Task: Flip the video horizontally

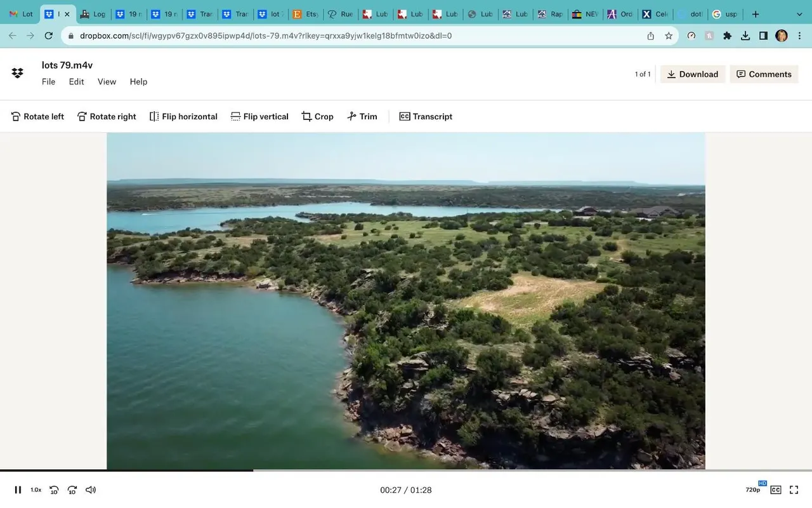Action: tap(183, 116)
